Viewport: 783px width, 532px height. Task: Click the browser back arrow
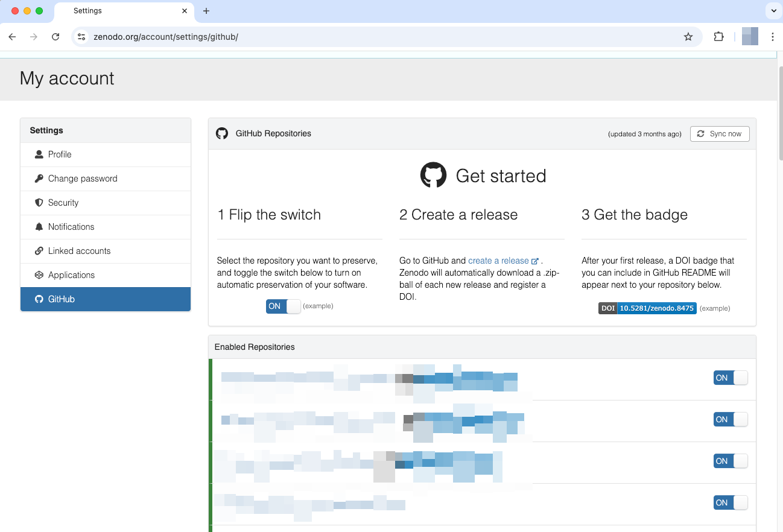tap(12, 37)
